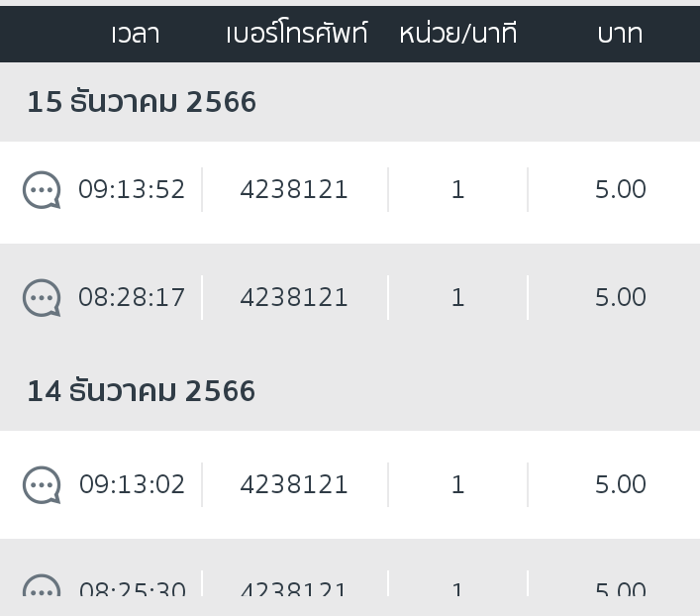Click phone number 4238121 in 09:13:52 row
Screen dimensions: 700x616
point(294,189)
